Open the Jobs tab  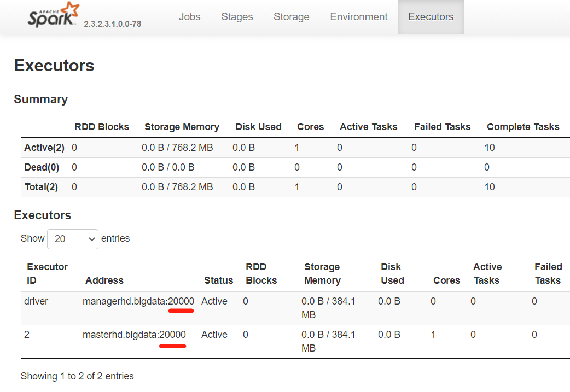pos(189,17)
